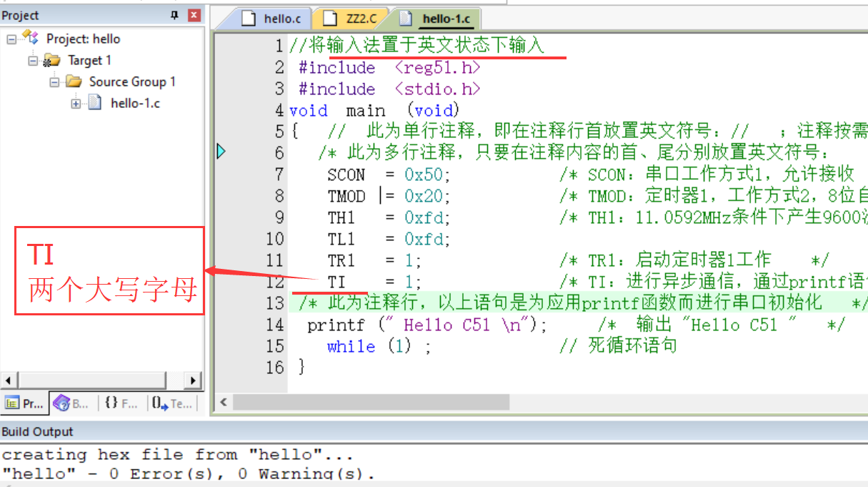868x487 pixels.
Task: Click right arrow of Project panel scrollbar
Action: tap(193, 380)
